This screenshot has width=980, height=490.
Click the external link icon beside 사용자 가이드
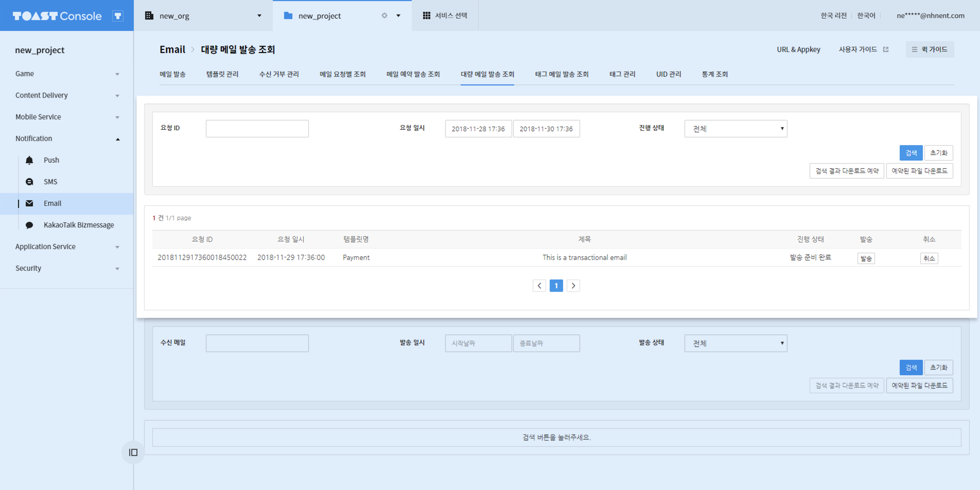pos(886,49)
